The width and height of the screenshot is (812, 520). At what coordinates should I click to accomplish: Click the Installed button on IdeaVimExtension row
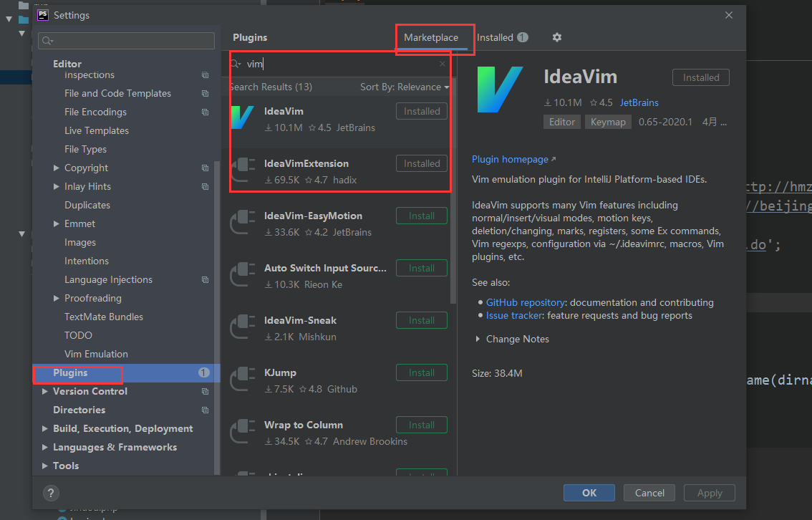(x=422, y=164)
